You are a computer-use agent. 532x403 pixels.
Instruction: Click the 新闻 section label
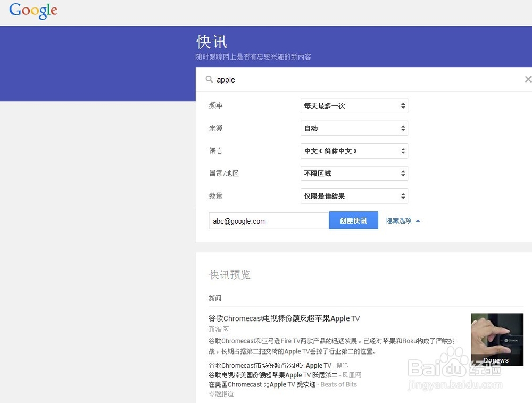(215, 299)
